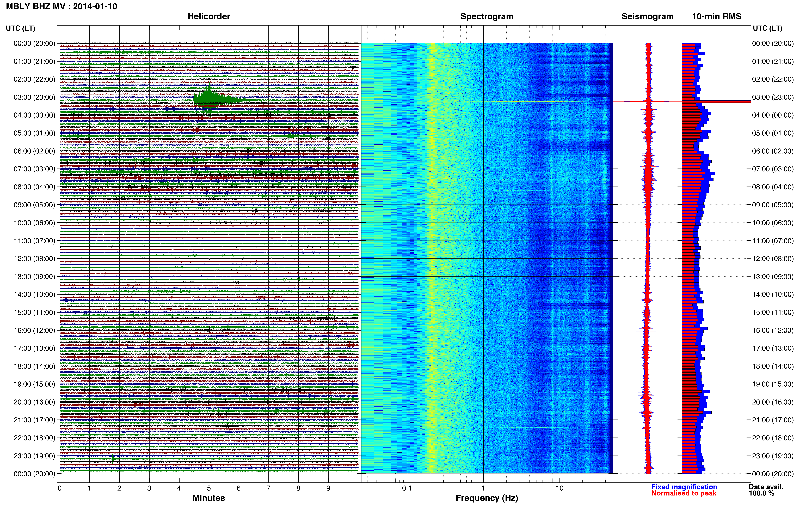Viewport: 812px width, 508px height.
Task: Click the right '23:00 (19:00)' time label
Action: pyautogui.click(x=773, y=456)
